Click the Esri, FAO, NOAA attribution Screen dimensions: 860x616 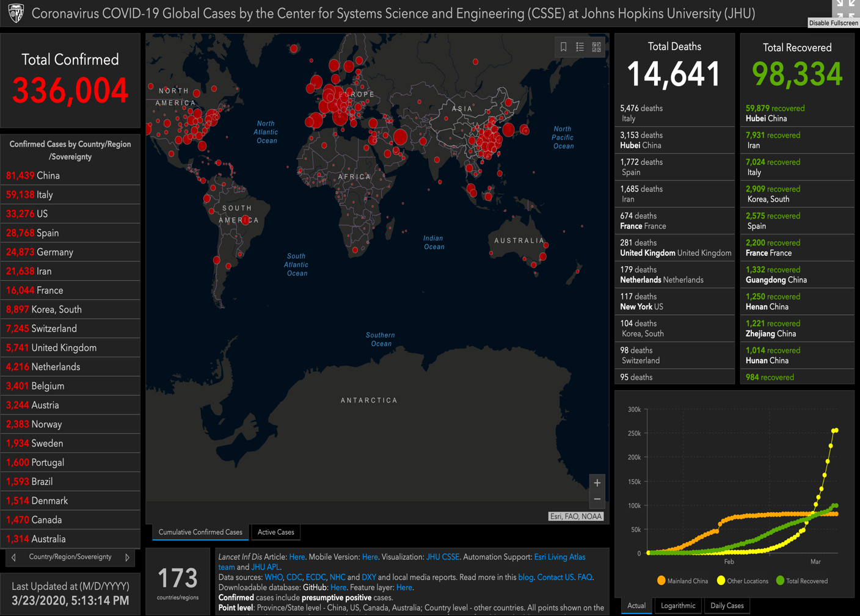576,516
